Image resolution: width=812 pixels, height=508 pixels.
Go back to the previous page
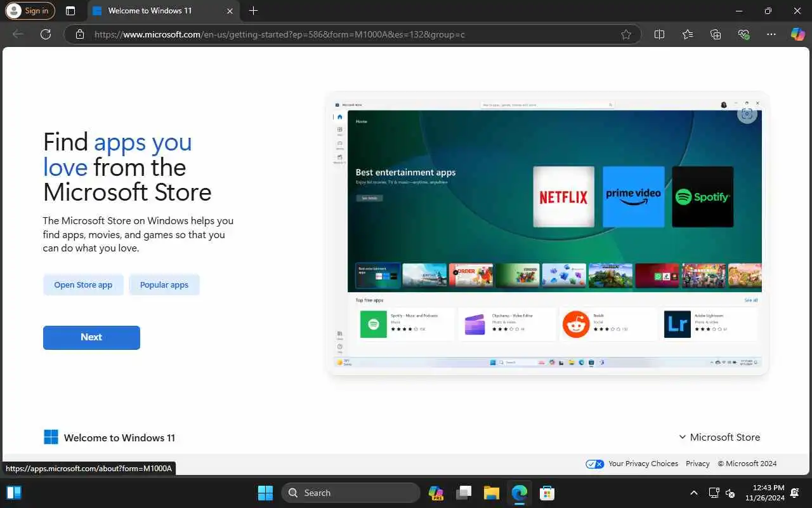tap(18, 34)
